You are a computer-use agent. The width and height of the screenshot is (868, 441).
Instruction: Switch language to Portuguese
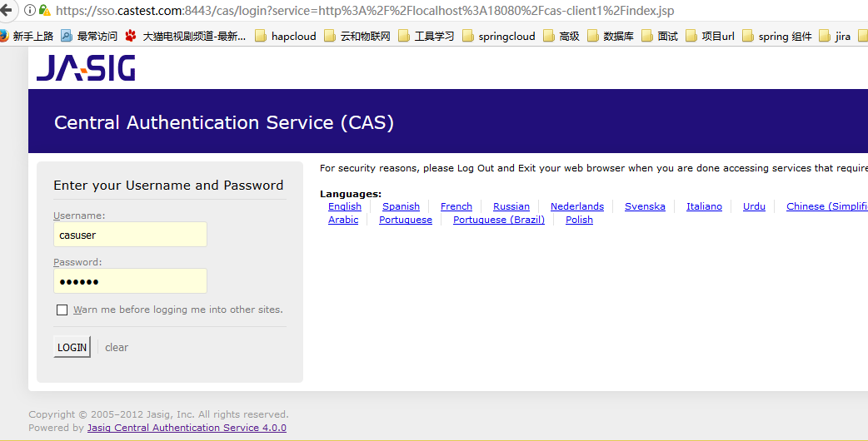click(405, 220)
